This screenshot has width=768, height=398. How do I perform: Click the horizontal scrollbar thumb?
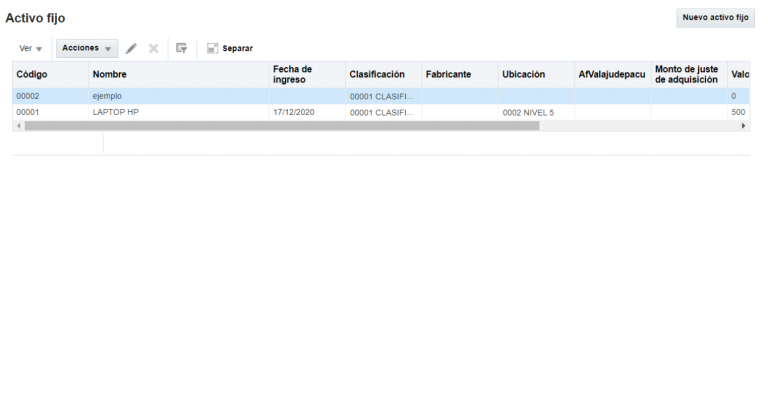[x=282, y=126]
